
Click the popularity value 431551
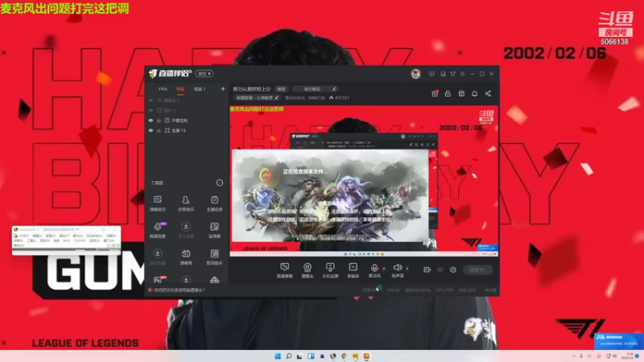[341, 98]
